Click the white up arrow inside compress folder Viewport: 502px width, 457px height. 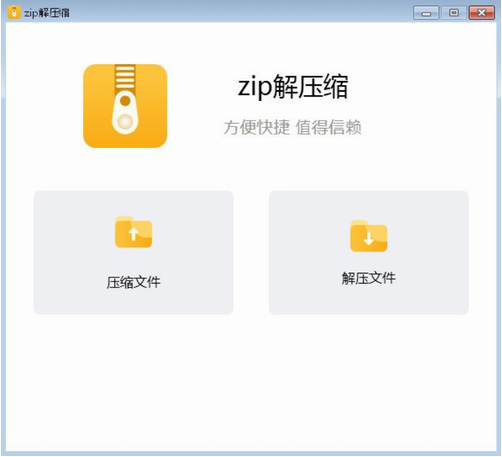click(x=134, y=234)
